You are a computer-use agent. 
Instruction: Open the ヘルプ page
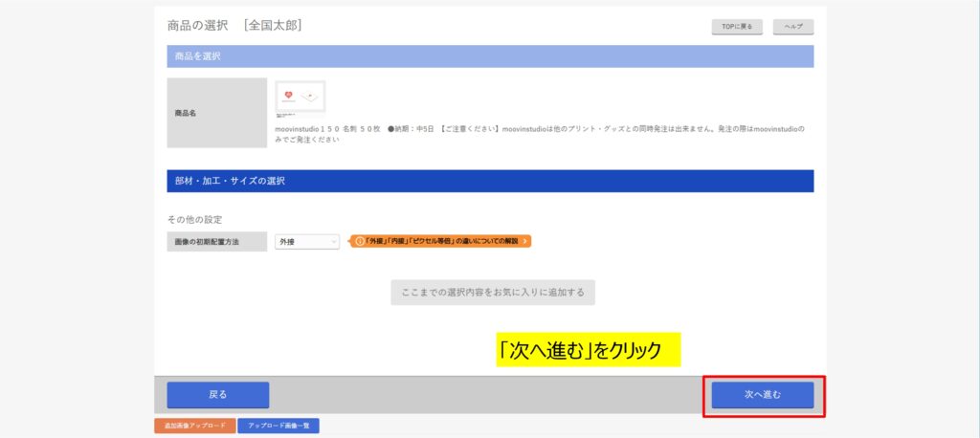pos(793,27)
